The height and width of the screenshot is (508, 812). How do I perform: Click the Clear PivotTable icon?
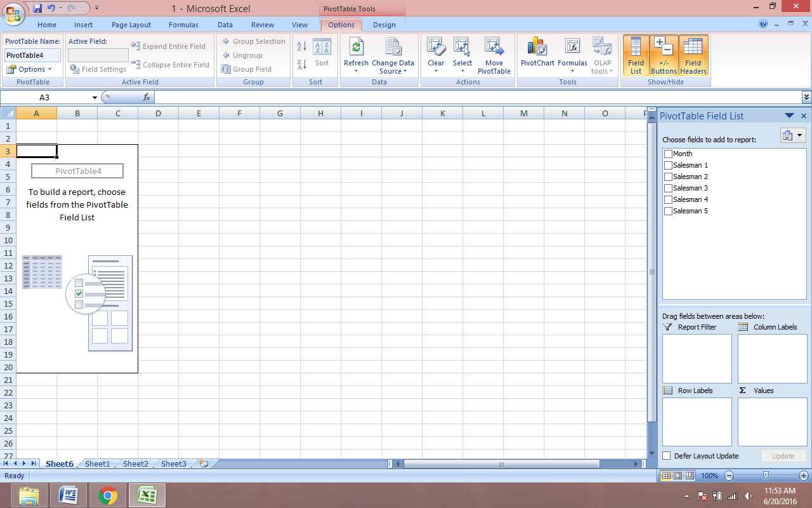pyautogui.click(x=436, y=55)
